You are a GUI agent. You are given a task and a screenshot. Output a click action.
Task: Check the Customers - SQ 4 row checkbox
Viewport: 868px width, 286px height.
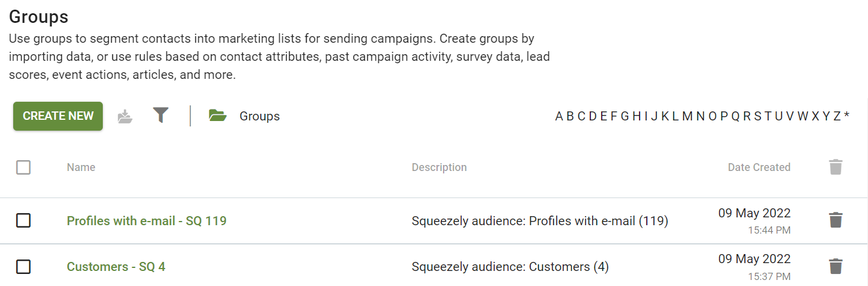pyautogui.click(x=23, y=266)
